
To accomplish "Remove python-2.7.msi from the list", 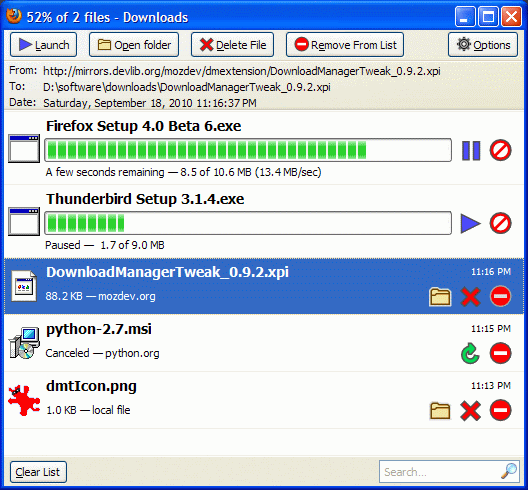I will [x=500, y=353].
